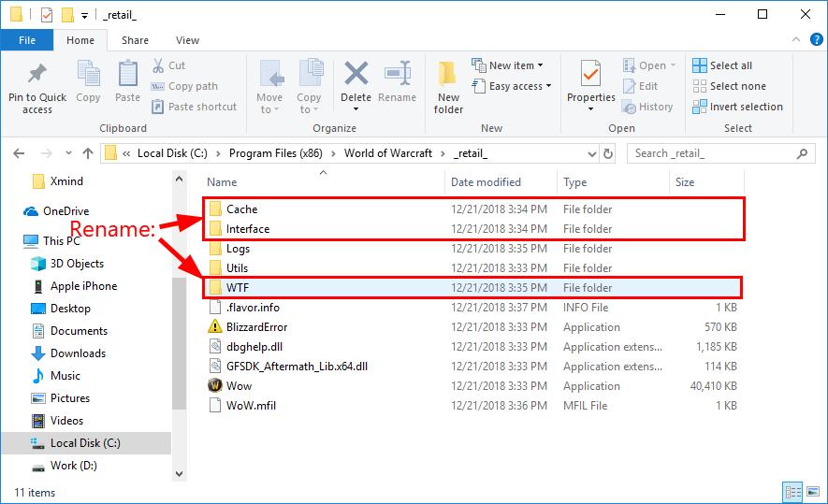Click the Copy ribbon button
The width and height of the screenshot is (828, 504).
tap(88, 80)
